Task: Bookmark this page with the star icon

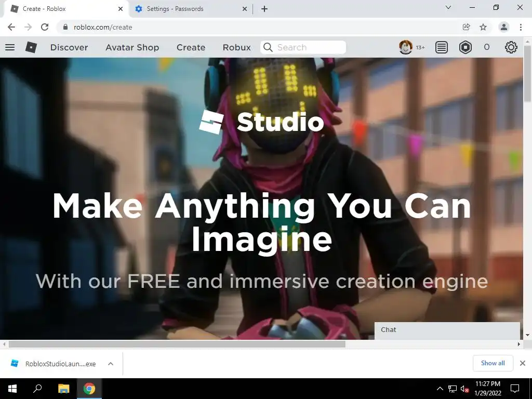Action: (x=483, y=27)
